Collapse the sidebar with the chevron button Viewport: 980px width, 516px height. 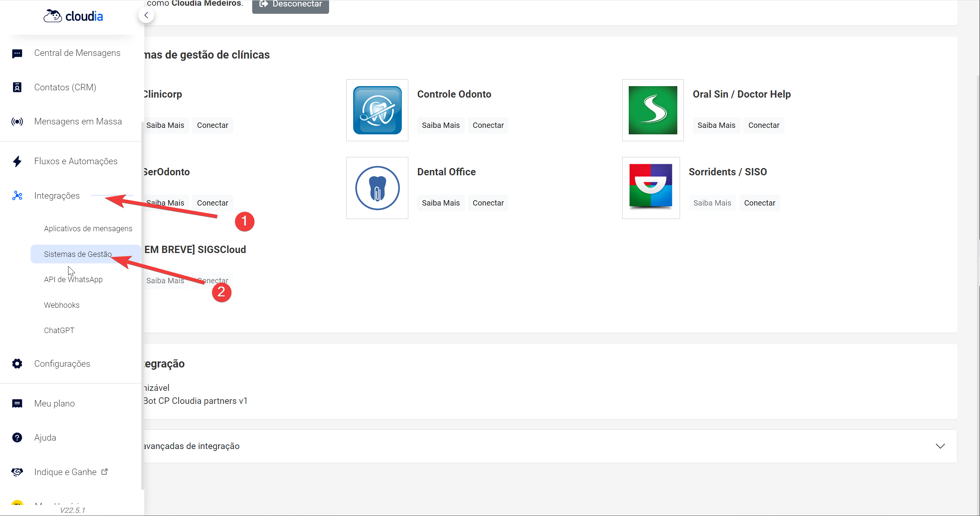(146, 15)
